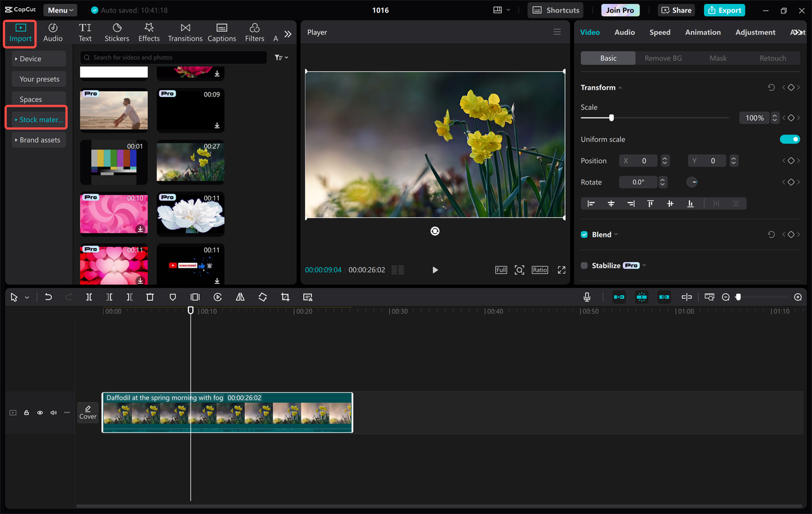Click the Export button
The height and width of the screenshot is (514, 812).
click(724, 10)
